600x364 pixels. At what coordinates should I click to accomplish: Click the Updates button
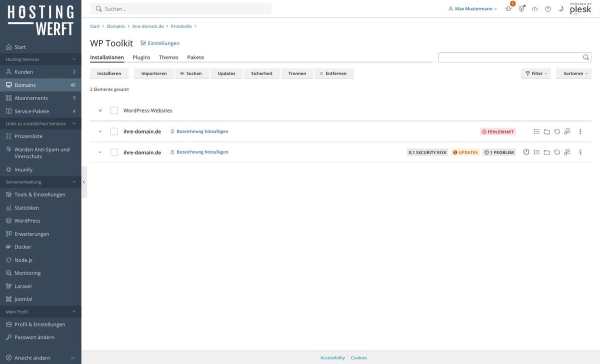226,73
